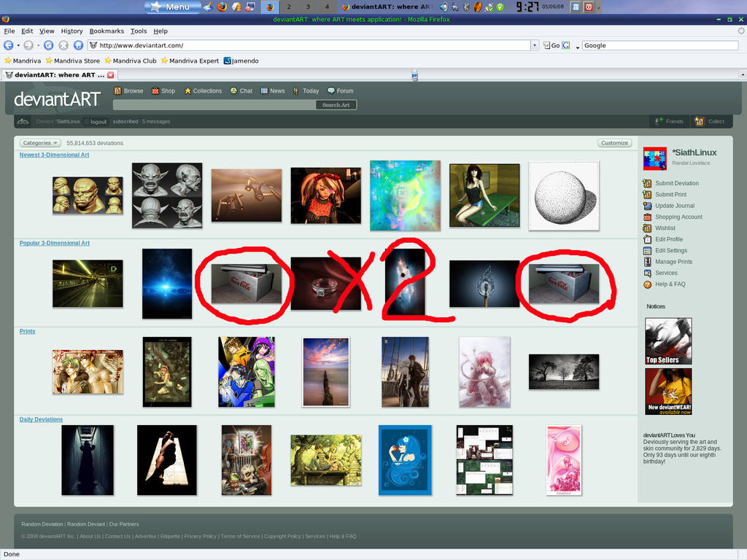Stop loading the page
This screenshot has height=560, width=747.
coord(63,45)
